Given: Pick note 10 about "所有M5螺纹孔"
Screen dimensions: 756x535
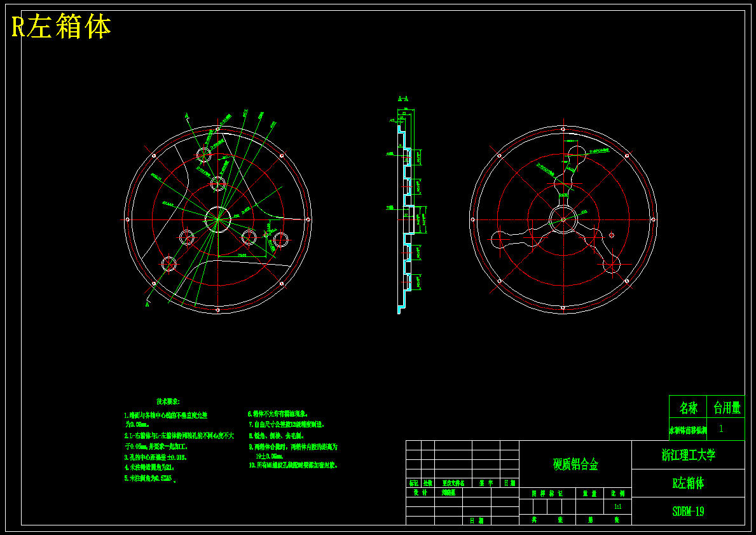Looking at the screenshot, I should [x=293, y=466].
